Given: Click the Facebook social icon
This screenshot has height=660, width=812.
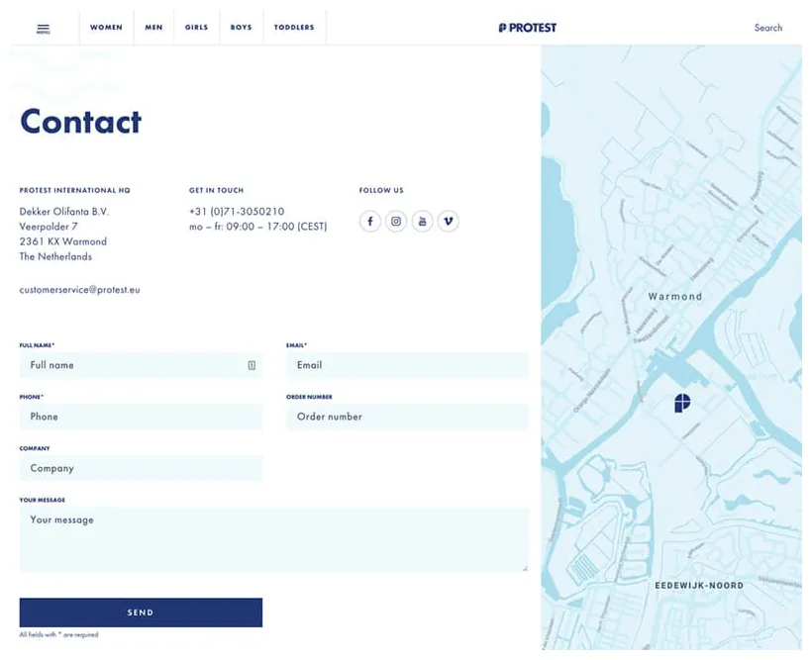Looking at the screenshot, I should [369, 222].
